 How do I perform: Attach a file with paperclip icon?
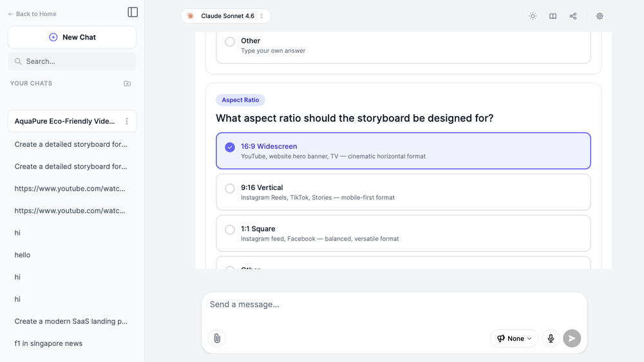pos(217,338)
